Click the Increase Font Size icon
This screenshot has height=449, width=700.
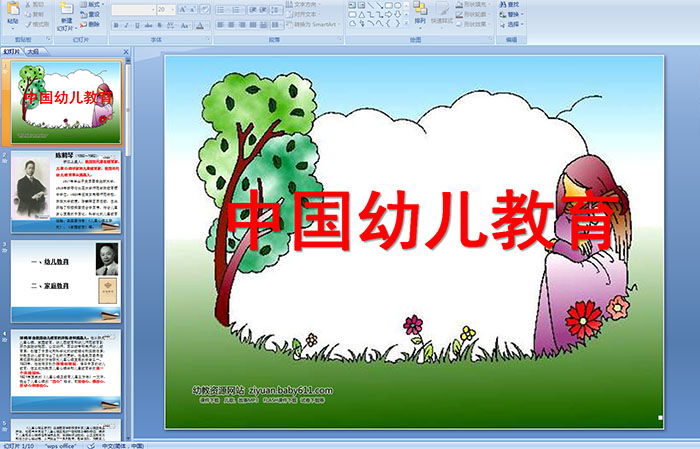point(183,9)
